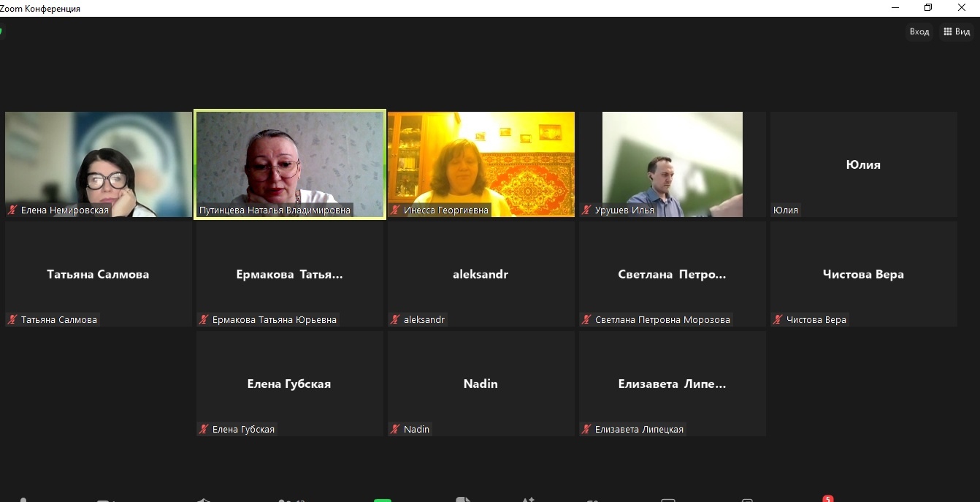Click the name label 'Елена Немировская'
This screenshot has height=502, width=980.
click(x=65, y=210)
